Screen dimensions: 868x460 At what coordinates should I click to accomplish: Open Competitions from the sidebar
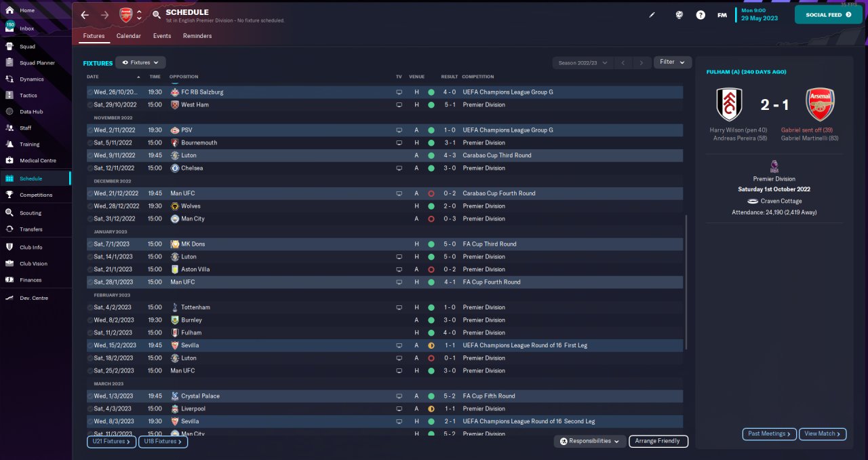coord(36,195)
